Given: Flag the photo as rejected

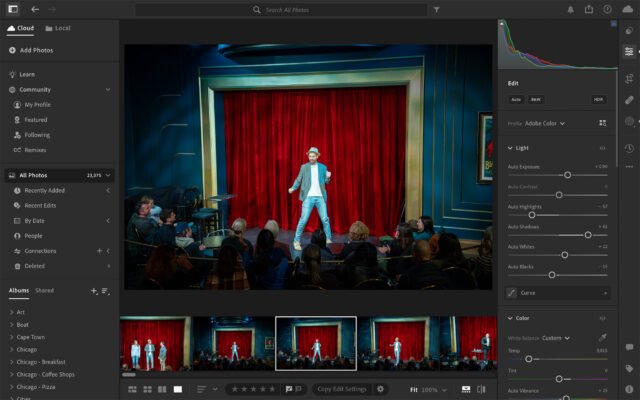Looking at the screenshot, I should 298,389.
